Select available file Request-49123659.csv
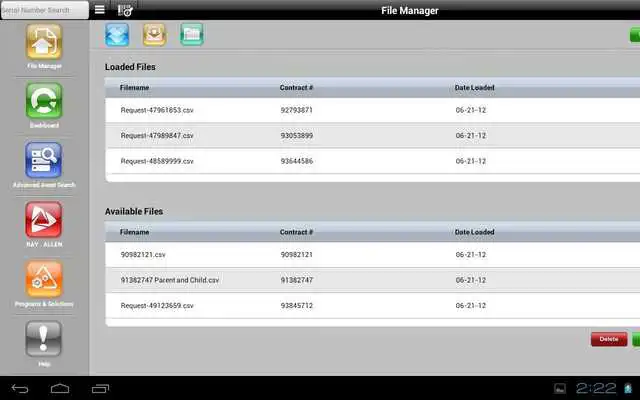The height and width of the screenshot is (400, 640). pyautogui.click(x=157, y=305)
